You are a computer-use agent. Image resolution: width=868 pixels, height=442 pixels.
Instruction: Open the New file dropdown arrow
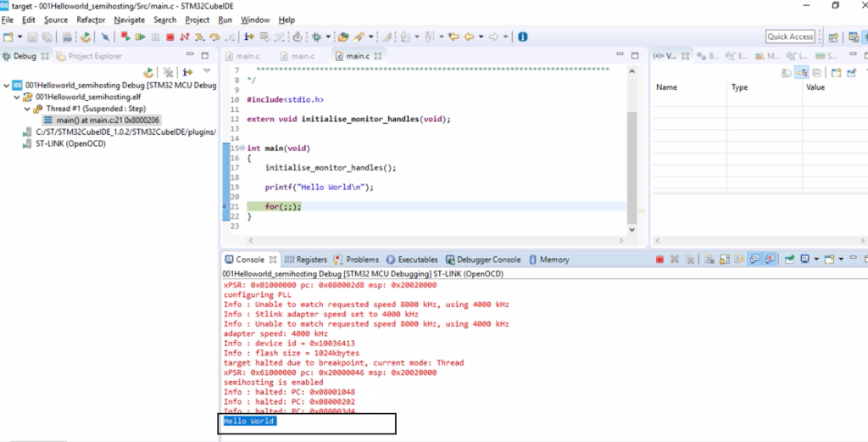20,36
